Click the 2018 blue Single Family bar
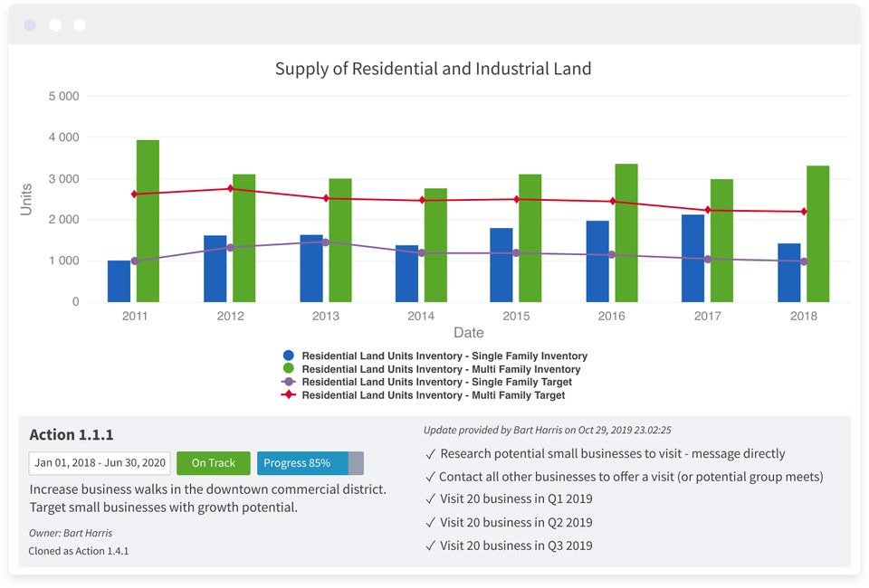Viewport: 869px width, 588px height. coord(788,273)
